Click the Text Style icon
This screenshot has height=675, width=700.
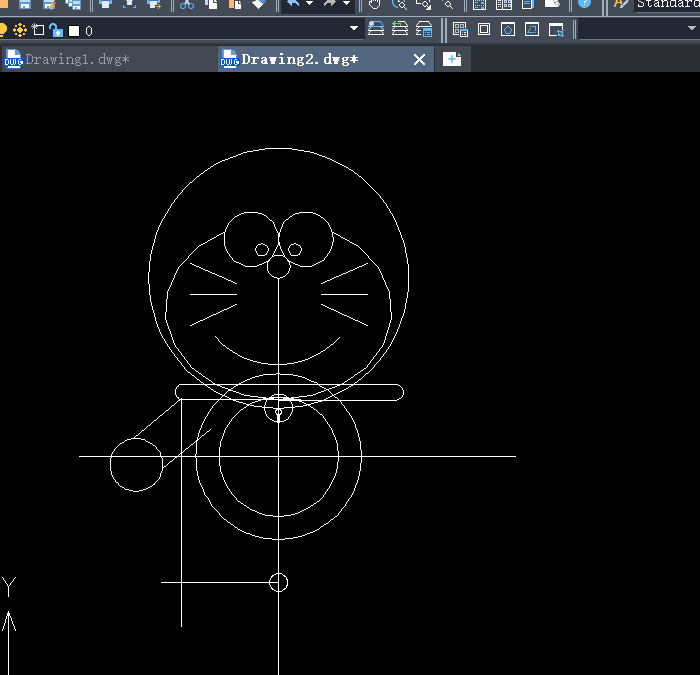(621, 4)
